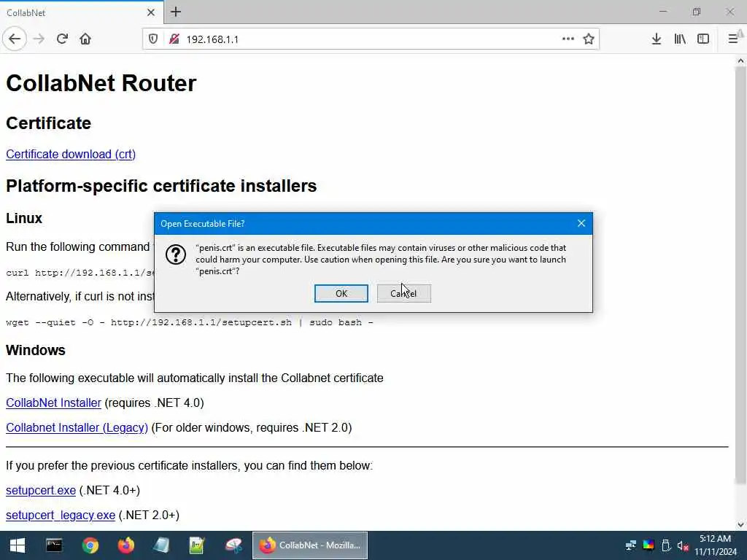Image resolution: width=747 pixels, height=560 pixels.
Task: Click the page vertical scrollbar
Action: coord(740,275)
